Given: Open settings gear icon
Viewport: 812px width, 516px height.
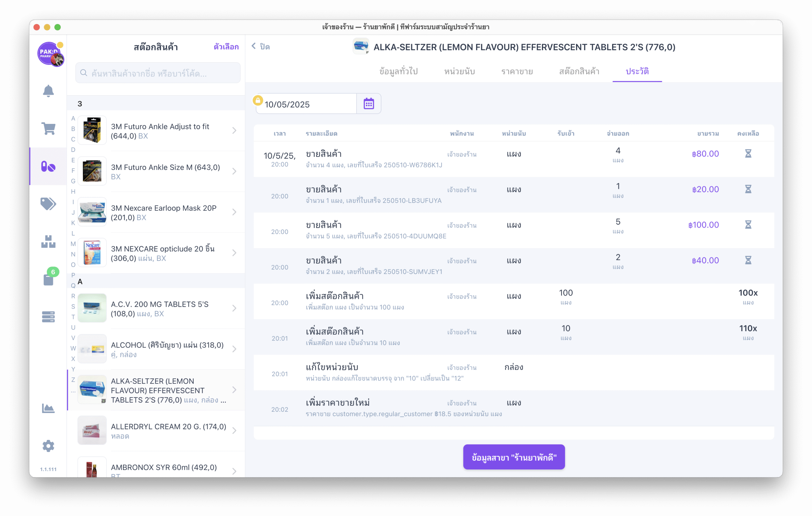Looking at the screenshot, I should pos(48,446).
